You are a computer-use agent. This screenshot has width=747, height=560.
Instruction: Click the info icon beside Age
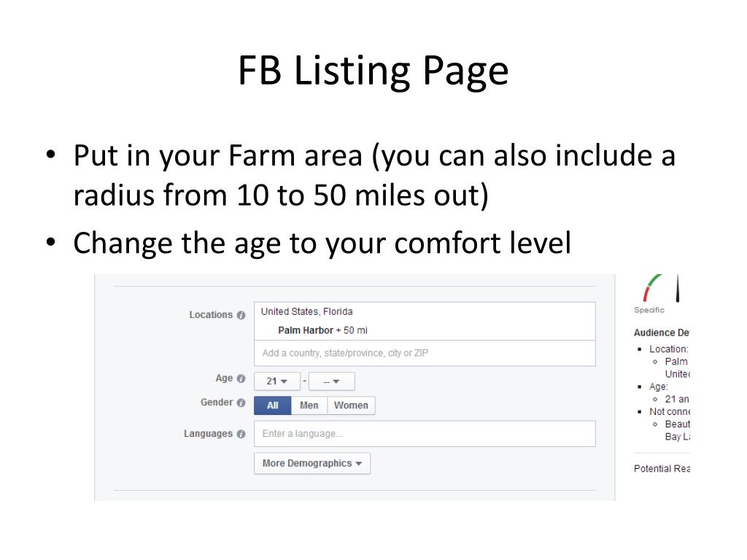point(241,378)
